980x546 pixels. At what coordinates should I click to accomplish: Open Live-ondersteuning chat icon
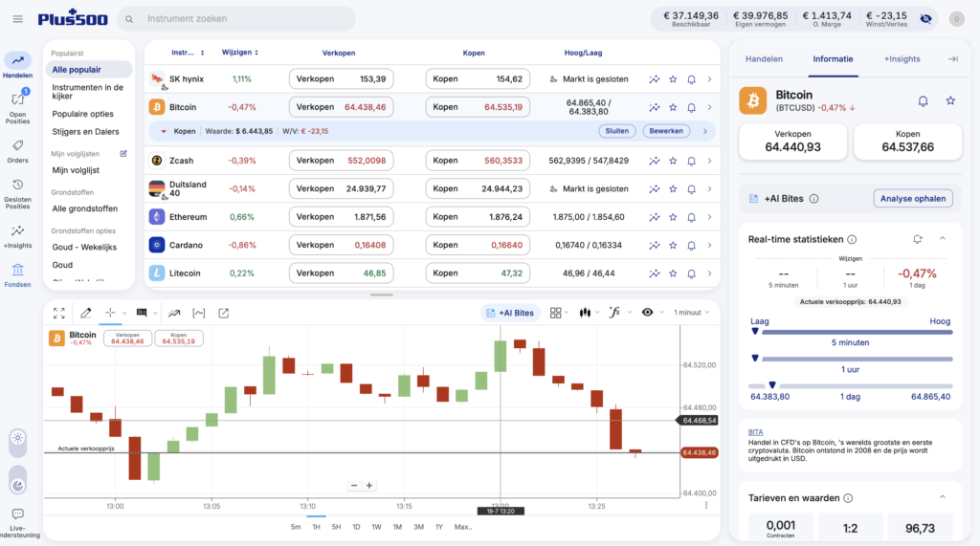pyautogui.click(x=17, y=523)
